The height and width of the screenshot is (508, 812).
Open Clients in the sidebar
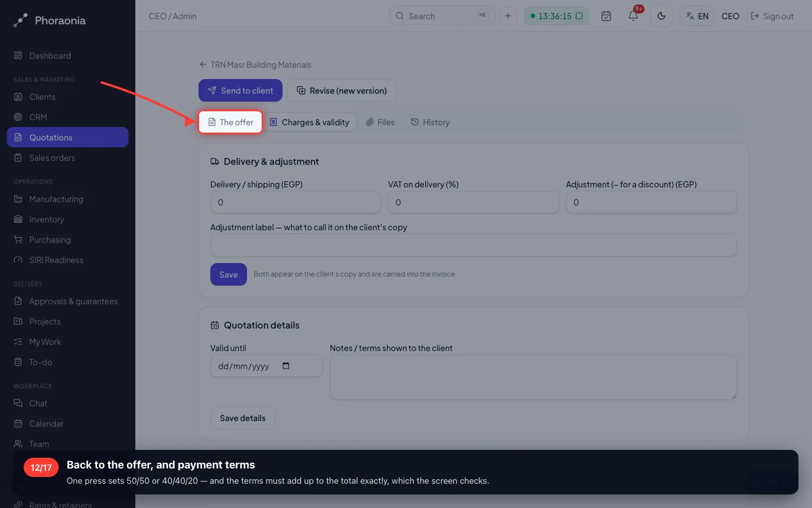click(68, 97)
